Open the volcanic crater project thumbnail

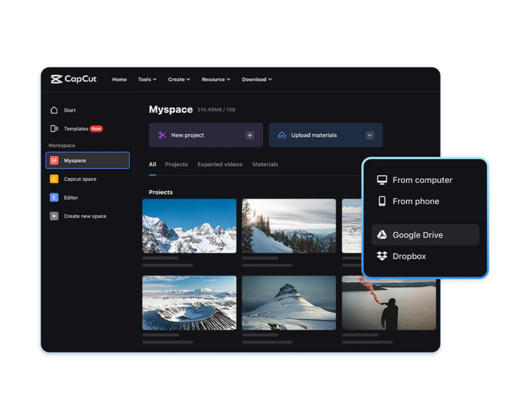(189, 303)
